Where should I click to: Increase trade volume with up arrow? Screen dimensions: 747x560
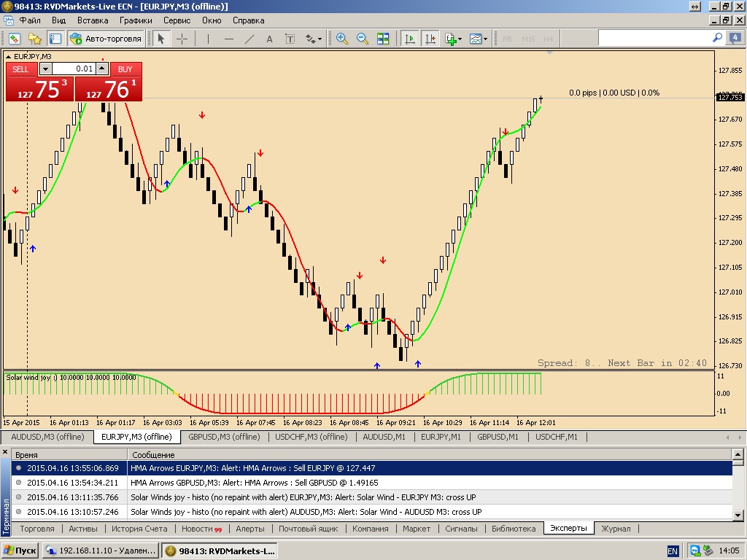(102, 69)
